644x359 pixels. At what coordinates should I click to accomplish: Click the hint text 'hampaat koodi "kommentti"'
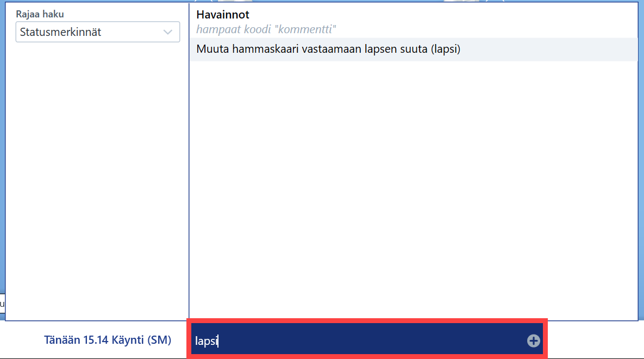[266, 29]
